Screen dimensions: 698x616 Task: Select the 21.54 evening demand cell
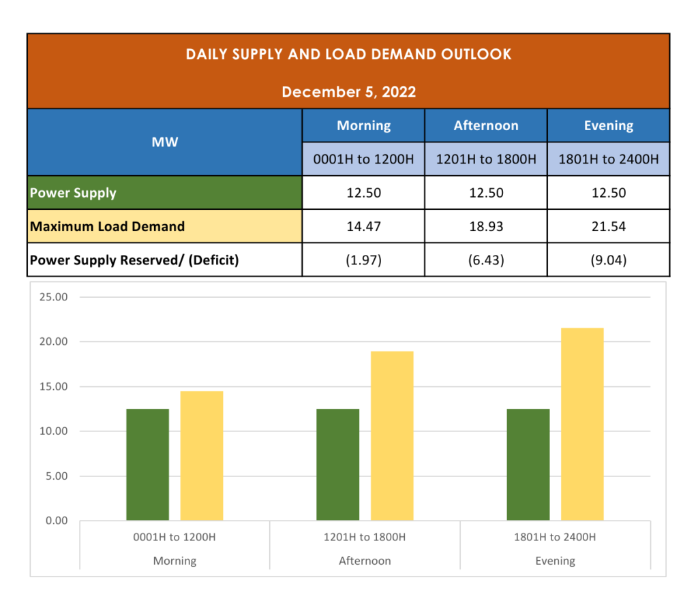point(608,226)
